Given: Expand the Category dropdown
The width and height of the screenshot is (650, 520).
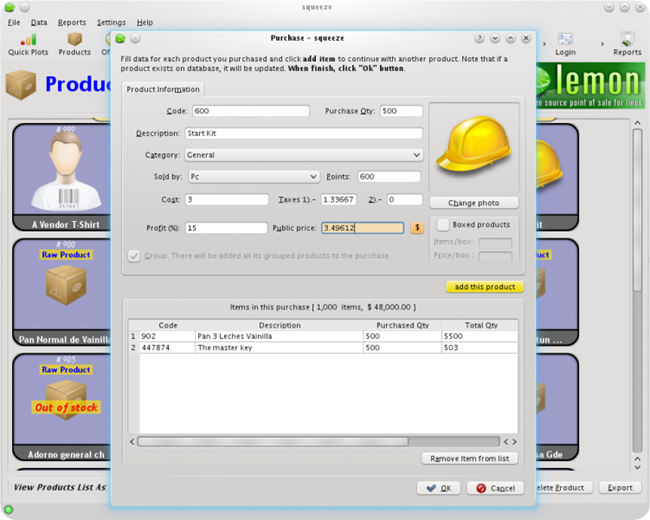Looking at the screenshot, I should pos(304,155).
